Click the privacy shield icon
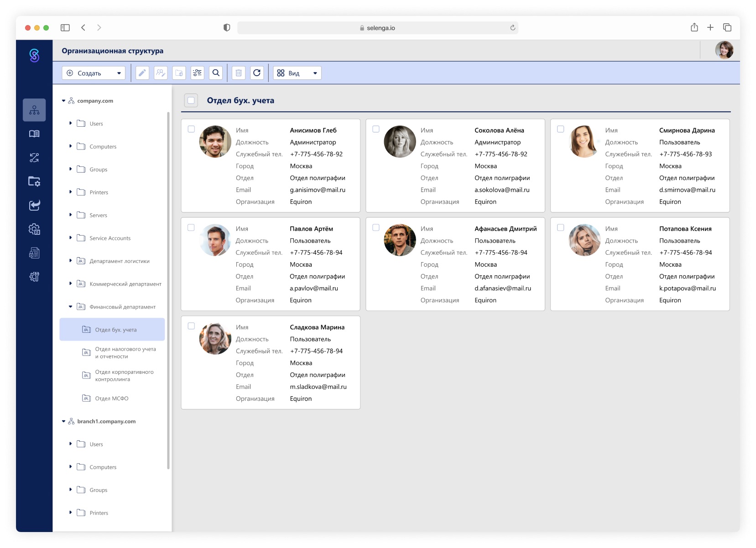Viewport: 756px width, 548px height. 227,28
